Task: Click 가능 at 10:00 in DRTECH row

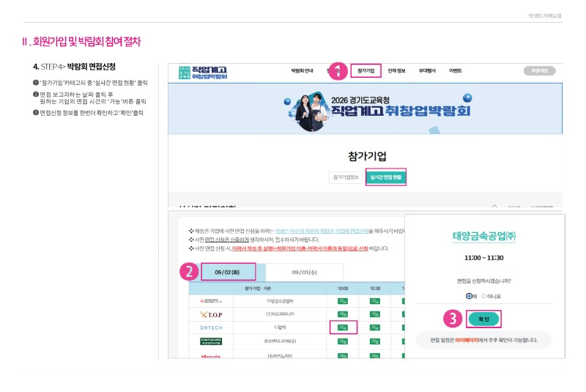Action: (342, 328)
